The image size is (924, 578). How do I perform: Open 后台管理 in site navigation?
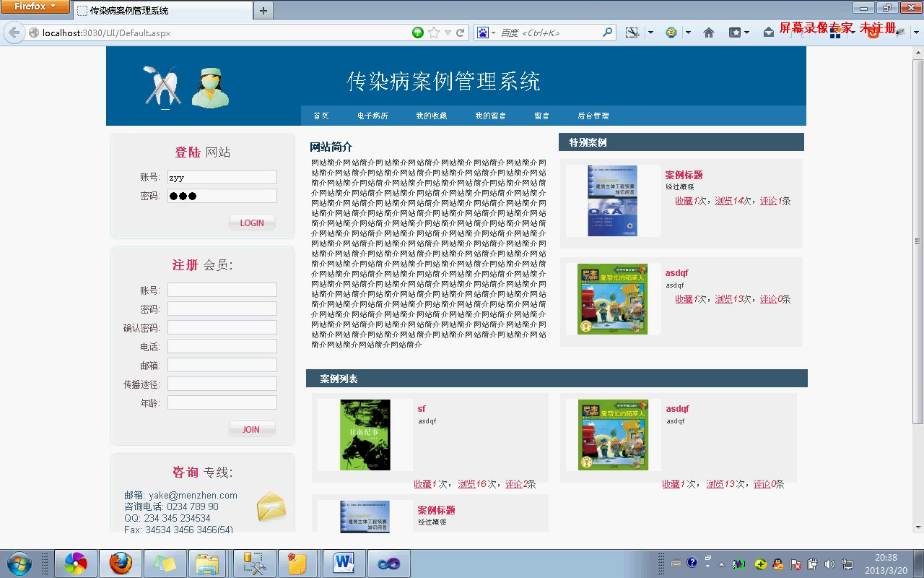pos(593,116)
